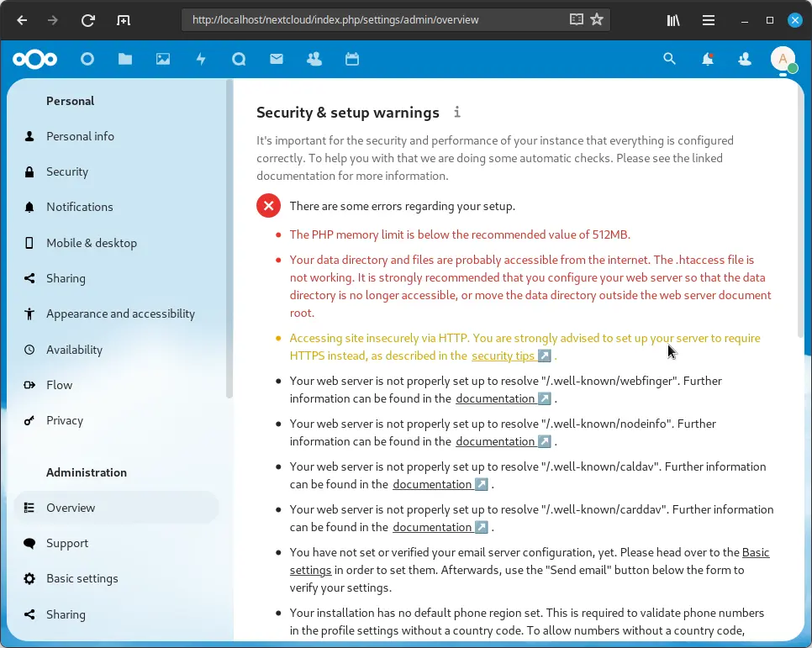Open the Activity lightning bolt icon
Screen dimensions: 812x648
click(201, 59)
